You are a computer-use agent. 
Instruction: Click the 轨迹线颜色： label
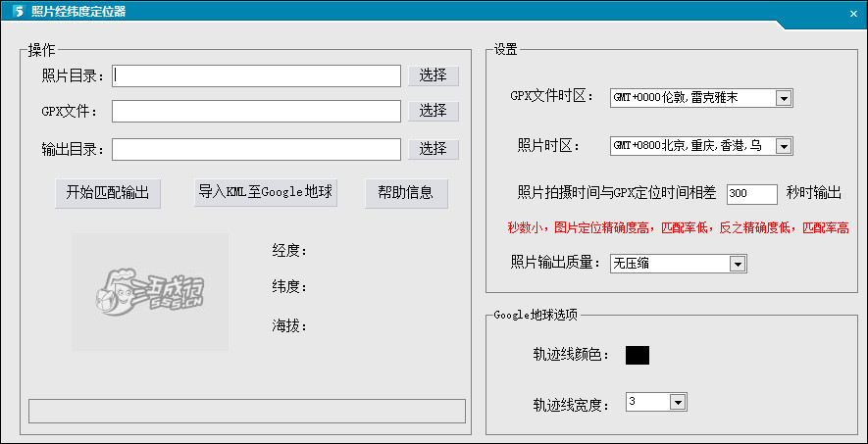571,355
